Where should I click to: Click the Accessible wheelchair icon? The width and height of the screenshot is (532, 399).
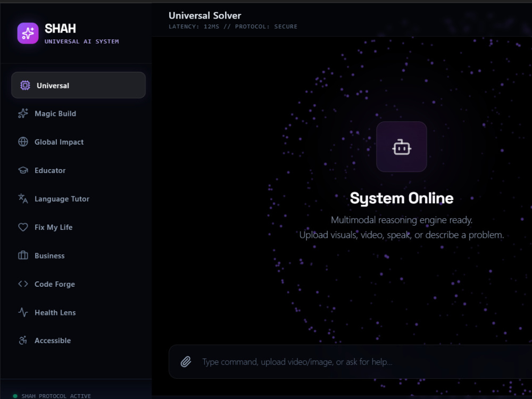23,340
